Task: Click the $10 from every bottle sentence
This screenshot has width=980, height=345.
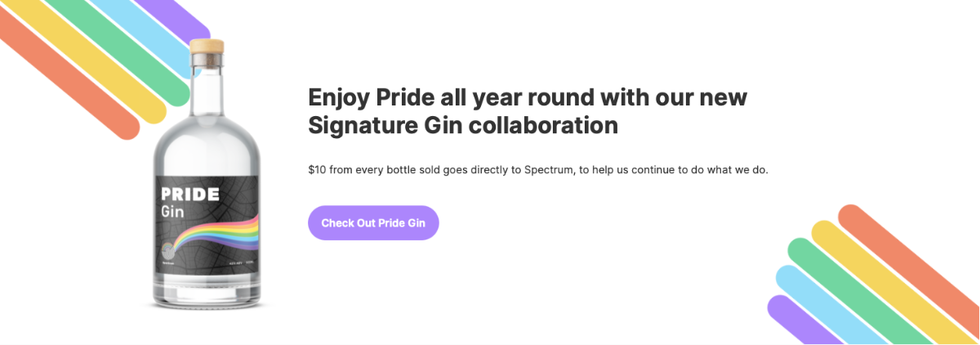Action: (538, 171)
